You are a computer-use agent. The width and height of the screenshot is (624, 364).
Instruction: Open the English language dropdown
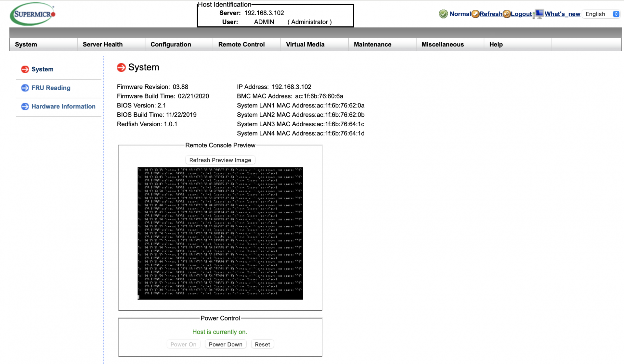tap(602, 14)
